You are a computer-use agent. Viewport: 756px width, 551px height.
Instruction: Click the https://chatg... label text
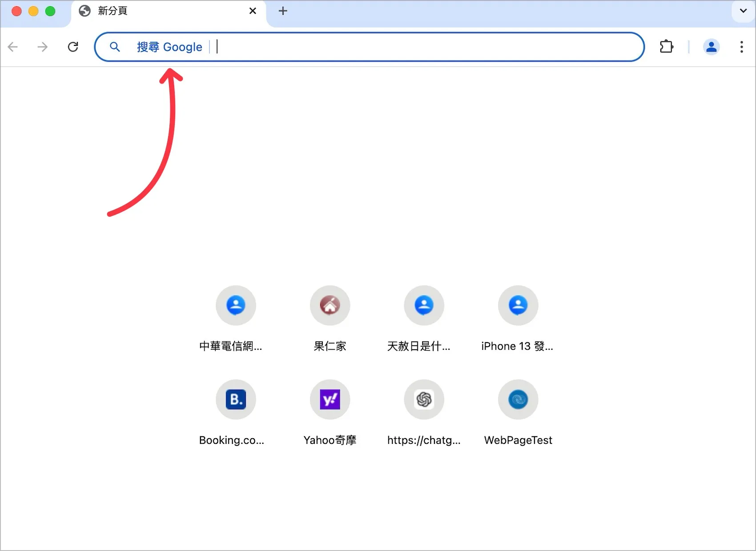(x=424, y=440)
